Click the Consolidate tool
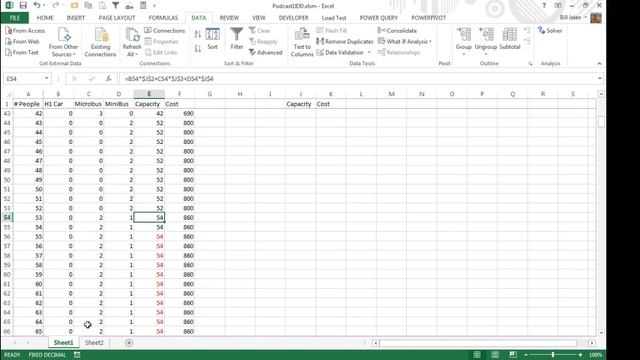 pos(397,31)
